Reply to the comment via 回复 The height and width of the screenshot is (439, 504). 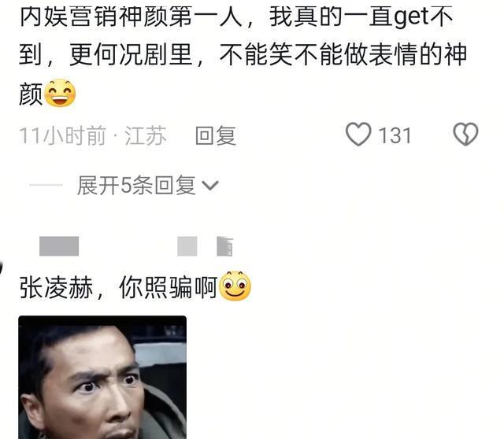point(216,135)
